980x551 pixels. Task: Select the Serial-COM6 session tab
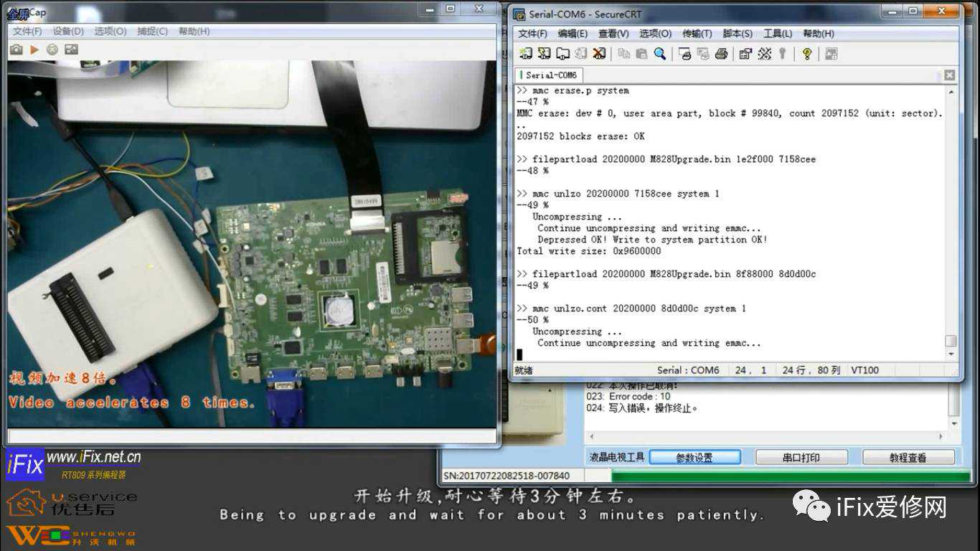[x=550, y=75]
